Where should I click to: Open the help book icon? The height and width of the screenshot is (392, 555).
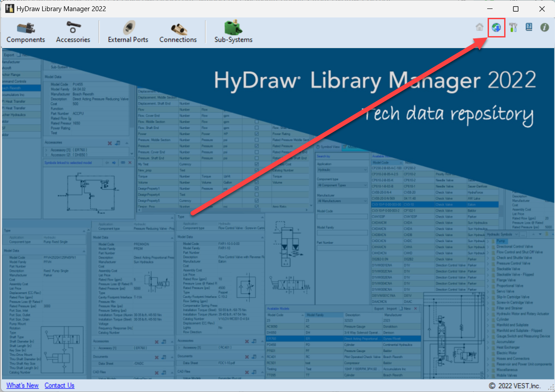(529, 27)
